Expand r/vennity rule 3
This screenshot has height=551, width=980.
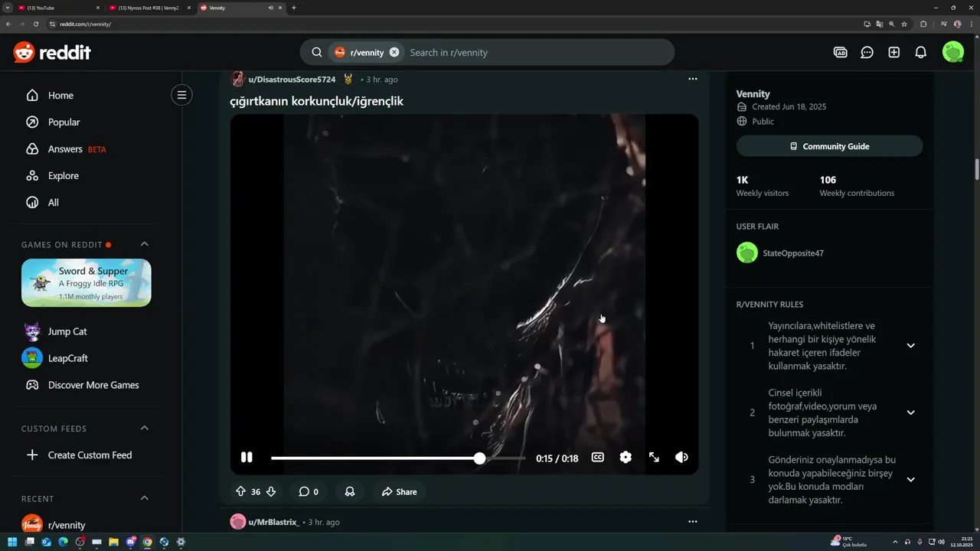(910, 480)
